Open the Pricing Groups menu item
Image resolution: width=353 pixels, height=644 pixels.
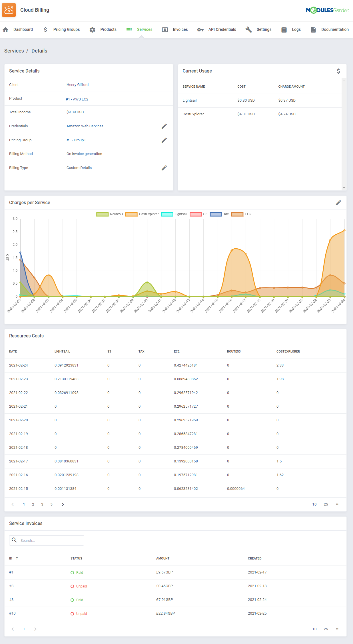pyautogui.click(x=67, y=29)
